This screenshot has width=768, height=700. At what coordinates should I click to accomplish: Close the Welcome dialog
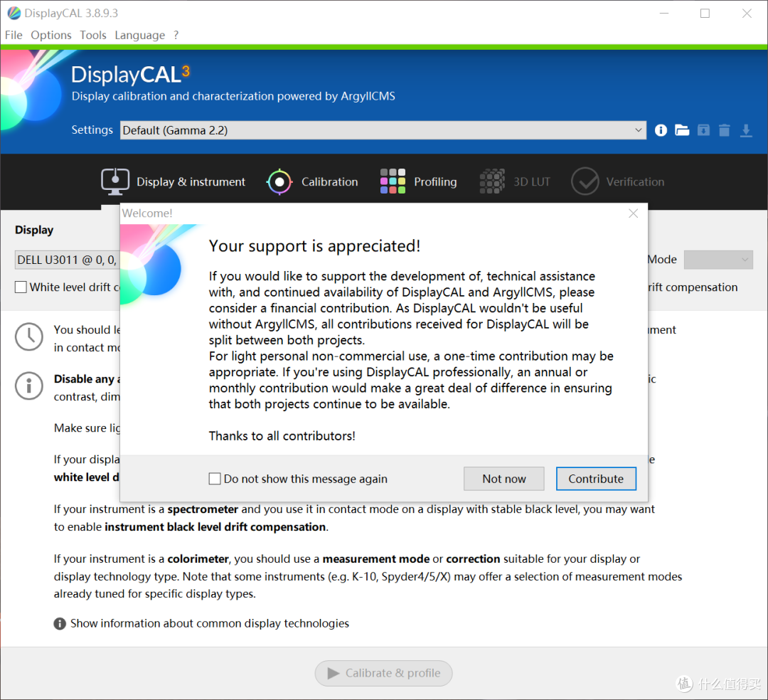(634, 213)
